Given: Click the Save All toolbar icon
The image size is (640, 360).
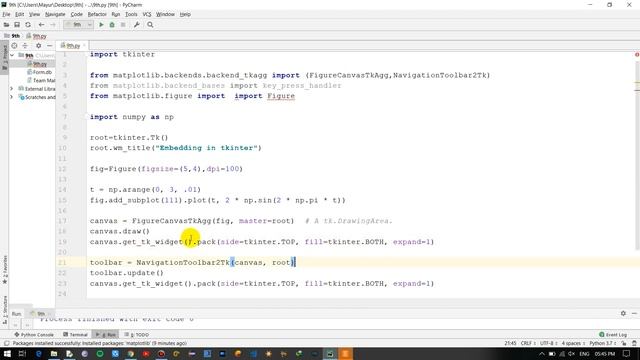Looking at the screenshot, I should coord(17,25).
